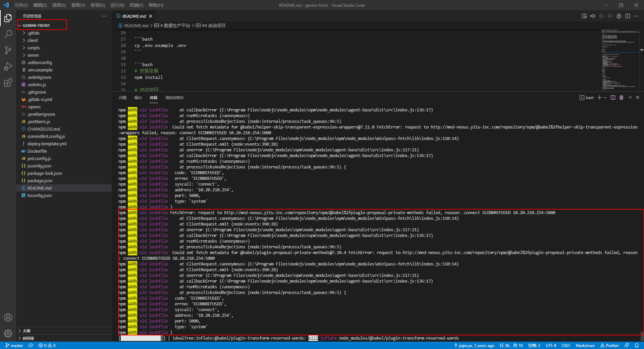Split the editor right
This screenshot has width=644, height=349.
click(628, 16)
